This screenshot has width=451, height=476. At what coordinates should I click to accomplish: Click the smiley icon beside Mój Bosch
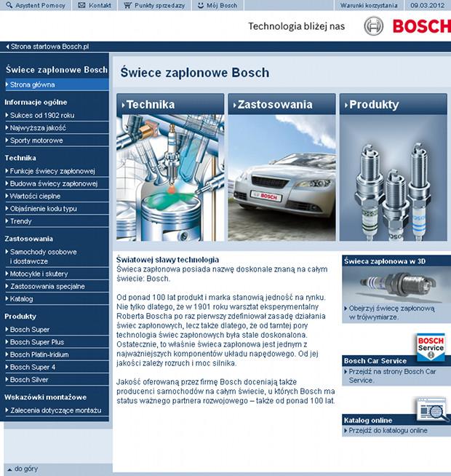(x=201, y=5)
